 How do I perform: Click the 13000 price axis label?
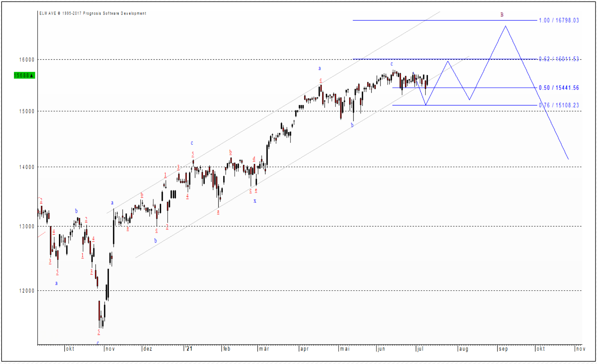(27, 227)
